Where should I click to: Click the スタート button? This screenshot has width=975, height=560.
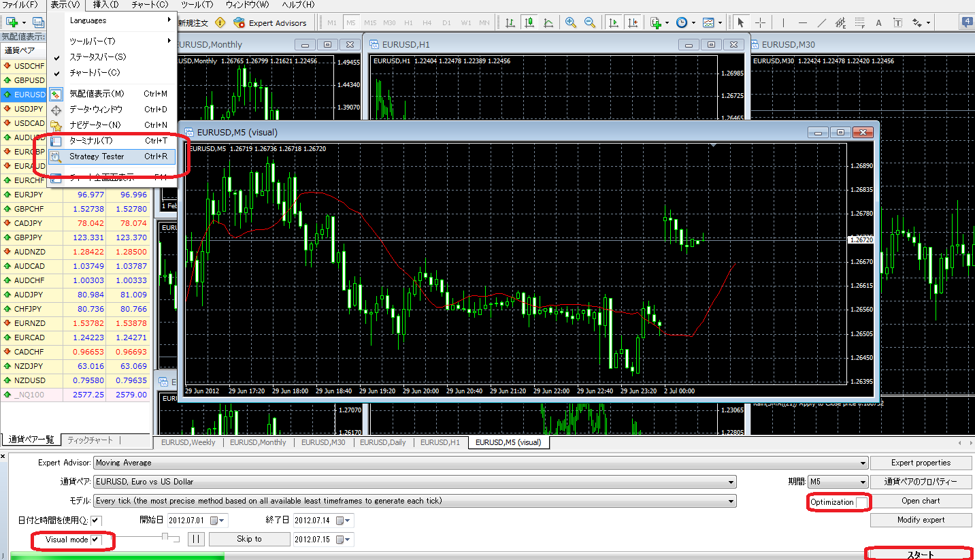coord(921,555)
